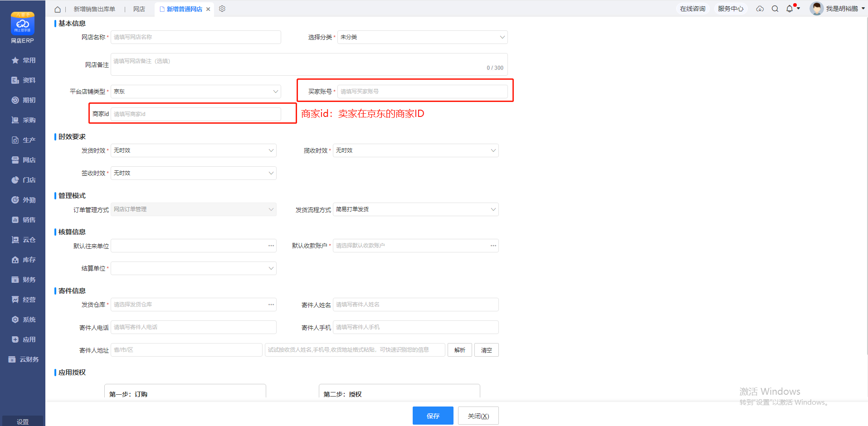Open the 发货仓库 ellipsis picker
This screenshot has width=868, height=426.
click(271, 305)
